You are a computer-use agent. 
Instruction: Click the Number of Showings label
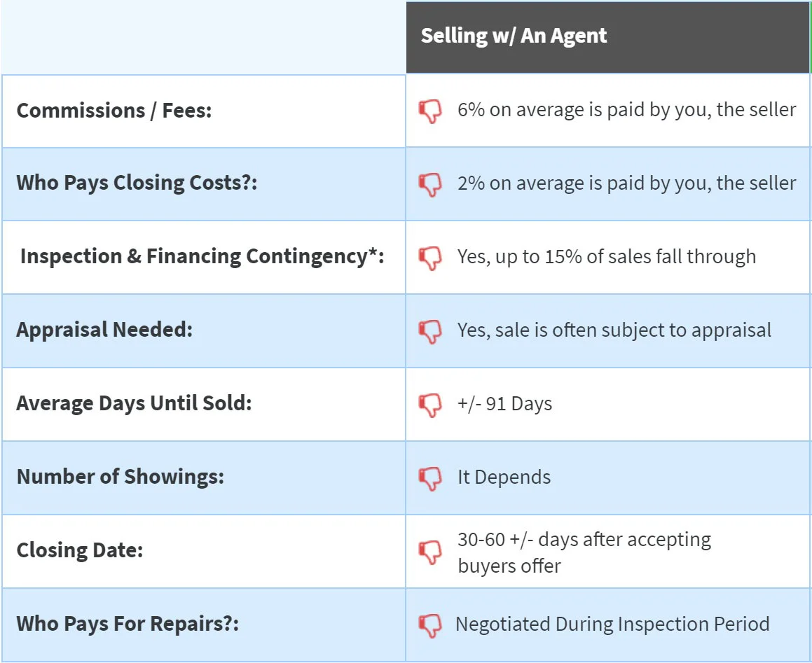[x=120, y=477]
